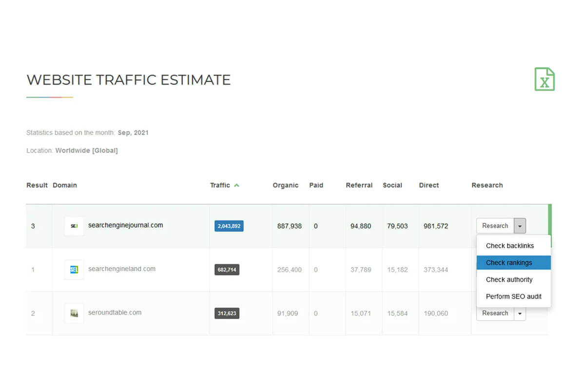Click the 682,714 traffic badge

[227, 269]
